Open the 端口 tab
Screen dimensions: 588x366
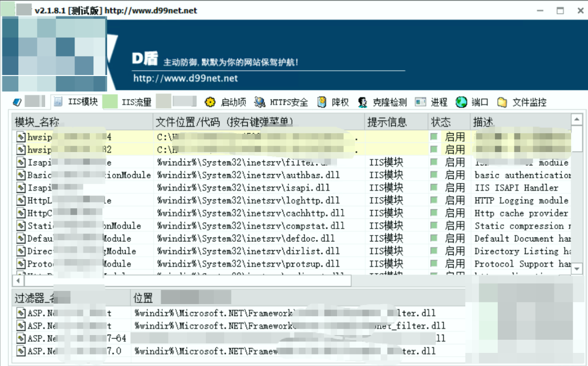(x=472, y=102)
